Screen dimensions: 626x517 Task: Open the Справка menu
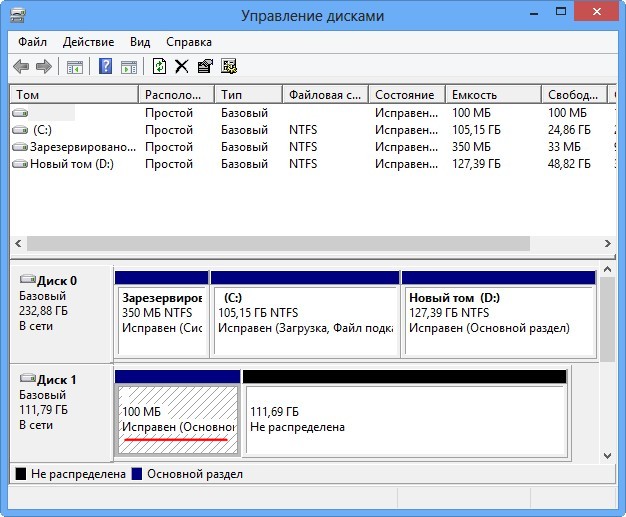(189, 42)
